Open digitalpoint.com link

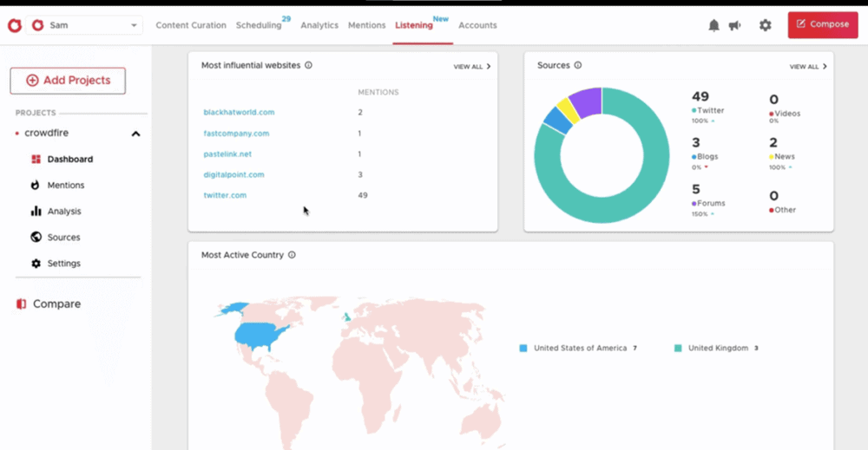(x=233, y=174)
